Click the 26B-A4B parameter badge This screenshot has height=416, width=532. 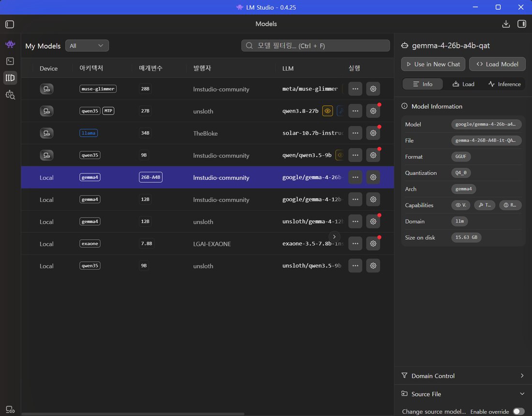point(150,177)
